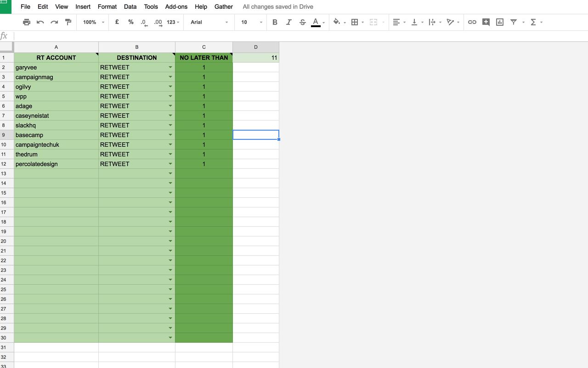Expand RETWEET dropdown in garyvee row
This screenshot has width=588, height=368.
170,67
